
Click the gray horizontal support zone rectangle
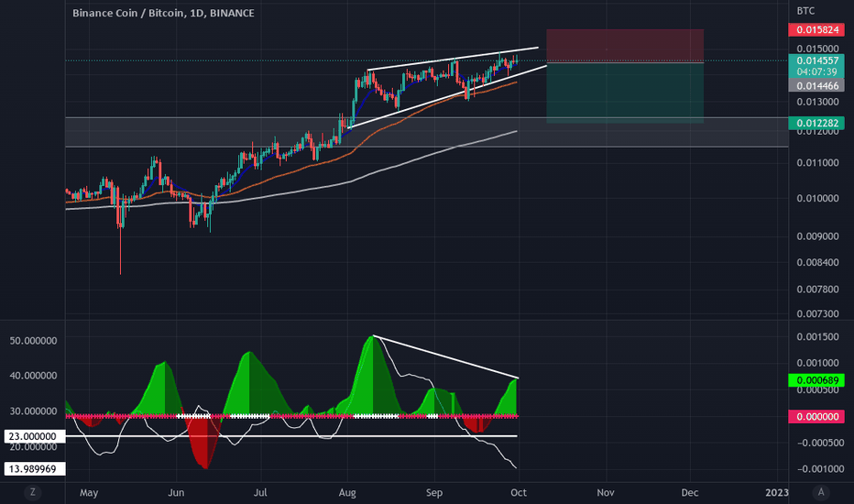click(x=426, y=132)
